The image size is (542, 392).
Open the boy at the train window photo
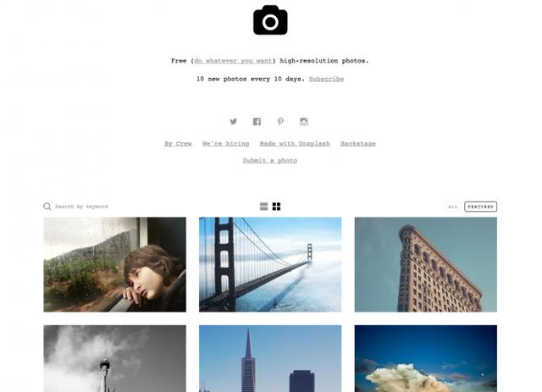pos(115,264)
